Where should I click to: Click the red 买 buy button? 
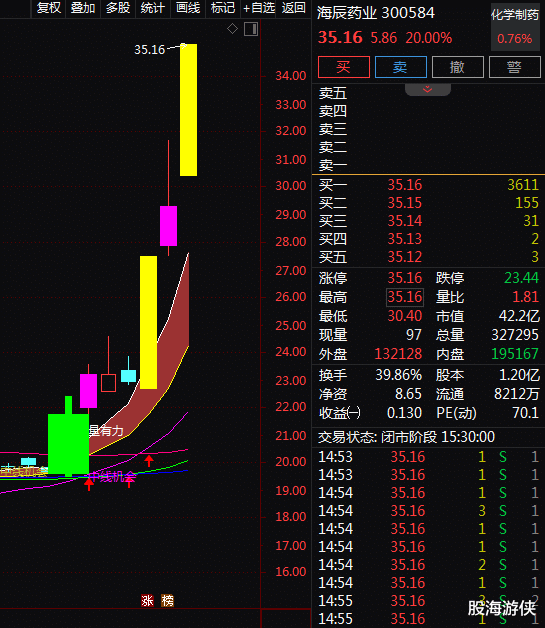(344, 67)
